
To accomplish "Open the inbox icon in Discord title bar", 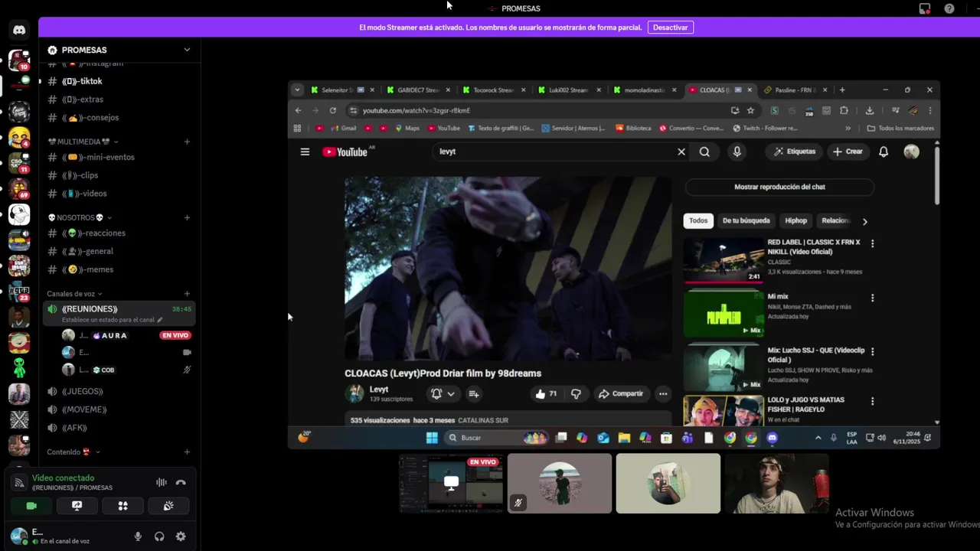I will click(925, 8).
